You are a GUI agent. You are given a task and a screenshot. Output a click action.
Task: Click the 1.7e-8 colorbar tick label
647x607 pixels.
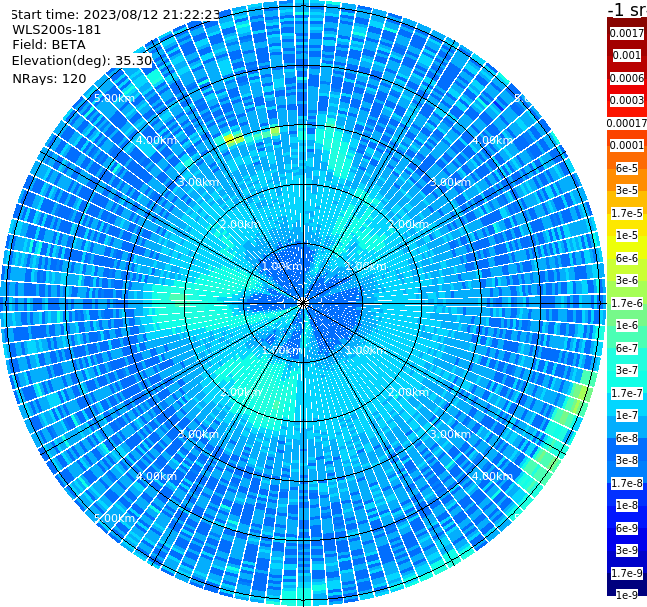tap(627, 483)
